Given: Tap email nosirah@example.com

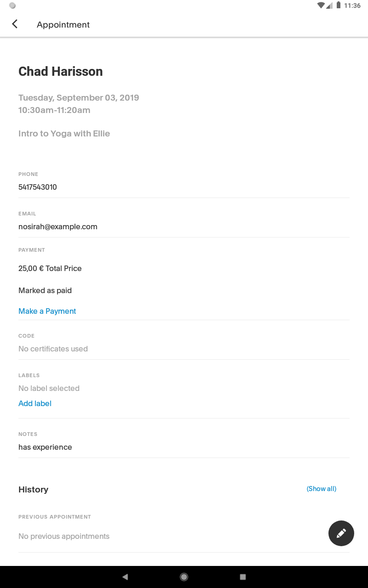Looking at the screenshot, I should [x=58, y=226].
